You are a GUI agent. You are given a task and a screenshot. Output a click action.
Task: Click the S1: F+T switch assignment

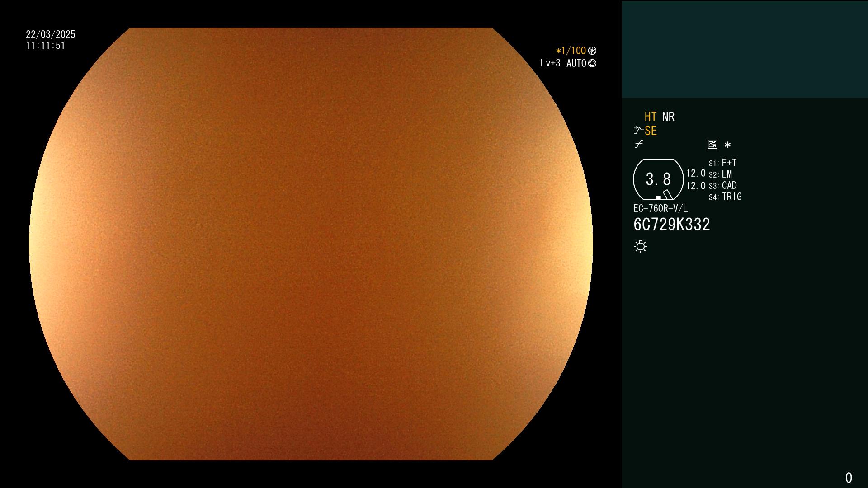(x=723, y=163)
